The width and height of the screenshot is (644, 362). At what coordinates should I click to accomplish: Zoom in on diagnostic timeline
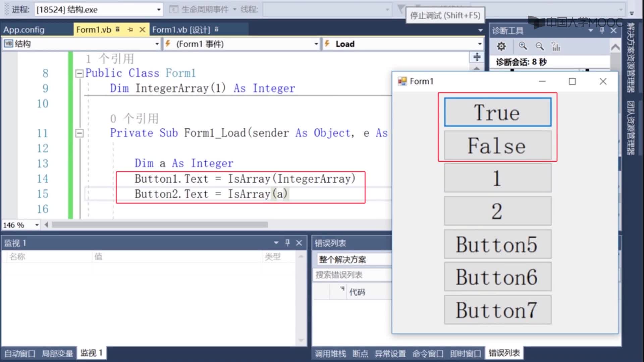click(x=523, y=46)
